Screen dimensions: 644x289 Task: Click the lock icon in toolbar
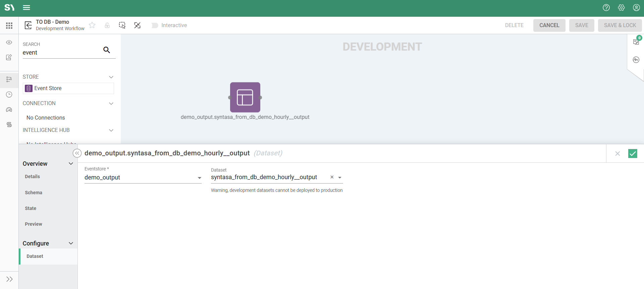[107, 25]
